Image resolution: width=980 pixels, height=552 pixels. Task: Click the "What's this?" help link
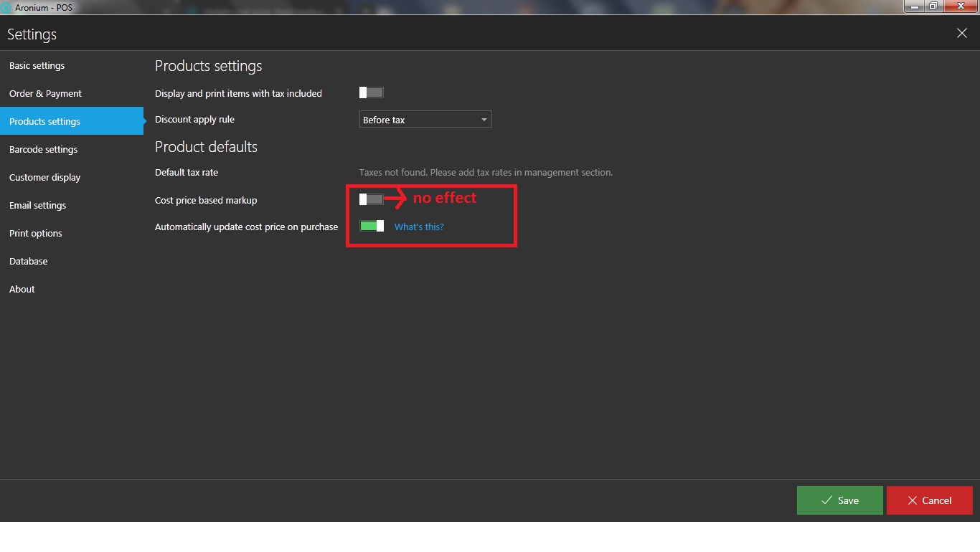coord(419,227)
